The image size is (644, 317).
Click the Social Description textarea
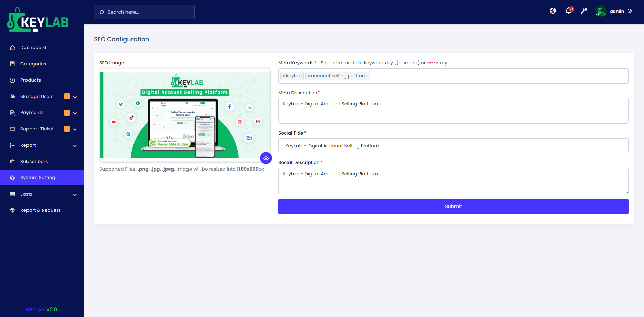pos(453,181)
